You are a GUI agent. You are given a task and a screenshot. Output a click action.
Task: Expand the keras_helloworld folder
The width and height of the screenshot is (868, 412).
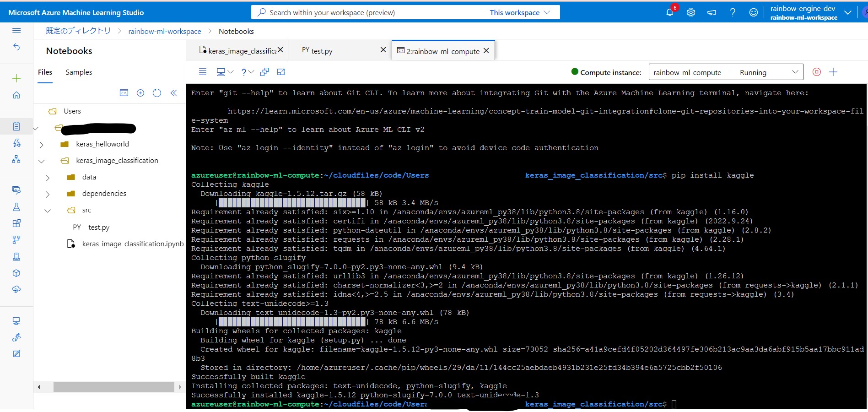coord(41,145)
